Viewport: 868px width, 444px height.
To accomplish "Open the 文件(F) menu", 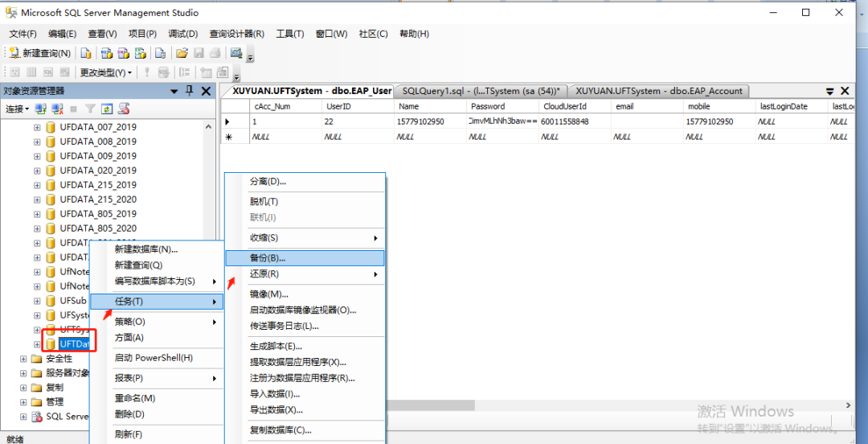I will pyautogui.click(x=23, y=34).
